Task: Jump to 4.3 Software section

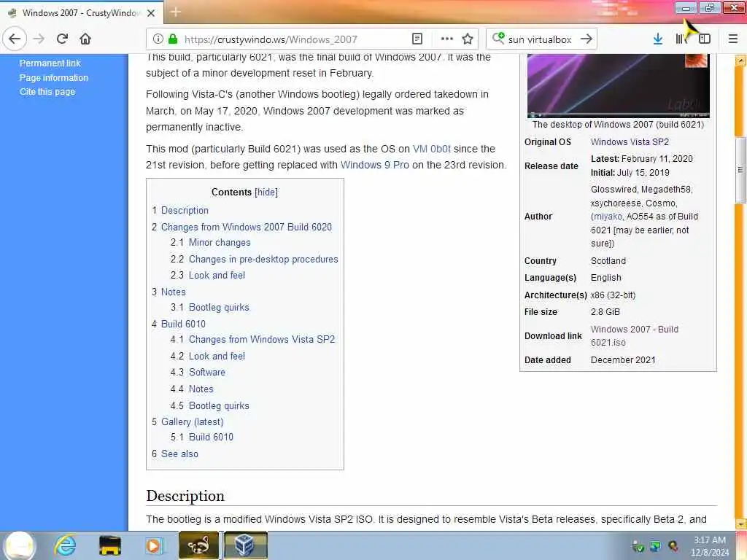Action: pyautogui.click(x=198, y=372)
